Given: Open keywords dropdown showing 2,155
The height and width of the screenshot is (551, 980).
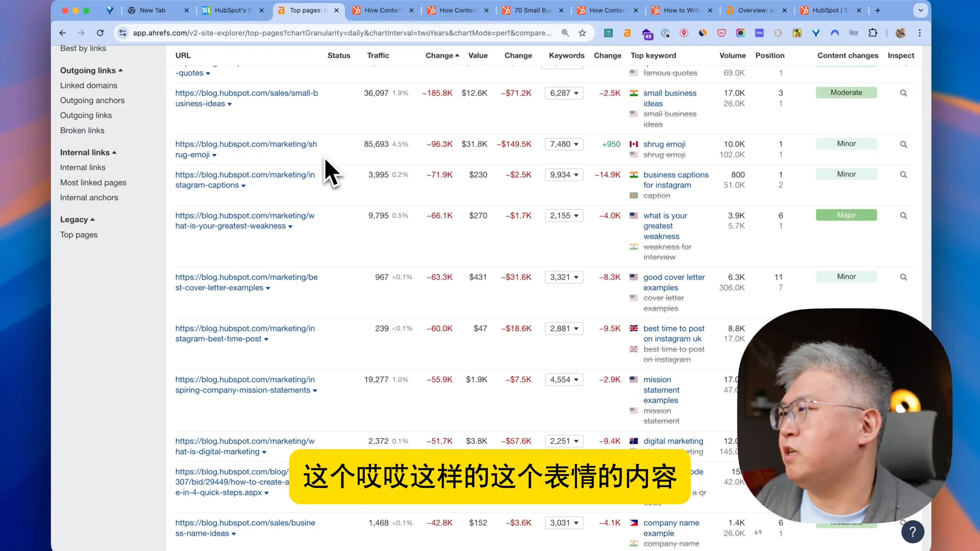Looking at the screenshot, I should tap(564, 215).
